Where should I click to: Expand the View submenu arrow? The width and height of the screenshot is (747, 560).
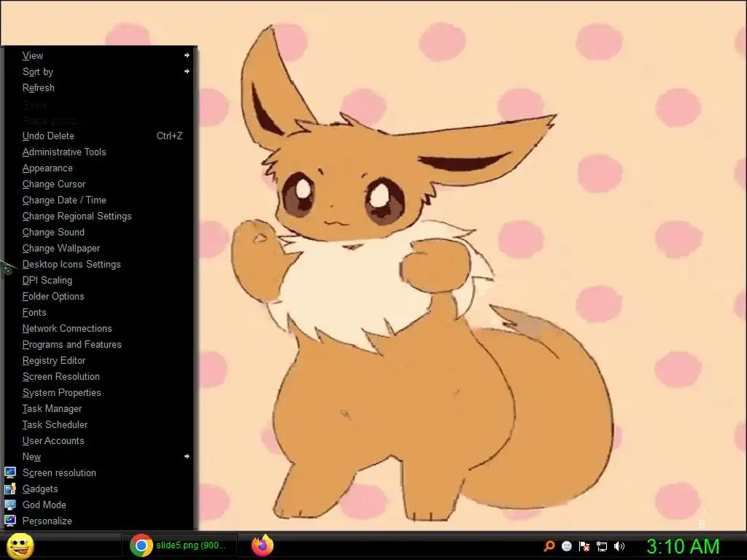(187, 55)
